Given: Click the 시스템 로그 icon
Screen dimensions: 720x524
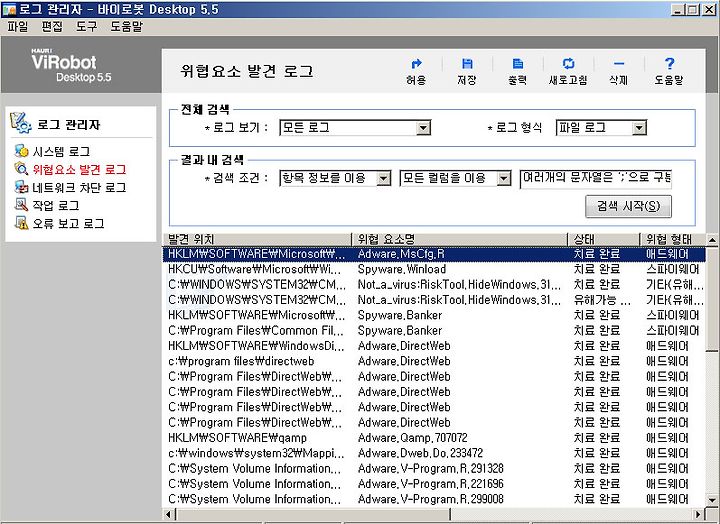Looking at the screenshot, I should (21, 150).
